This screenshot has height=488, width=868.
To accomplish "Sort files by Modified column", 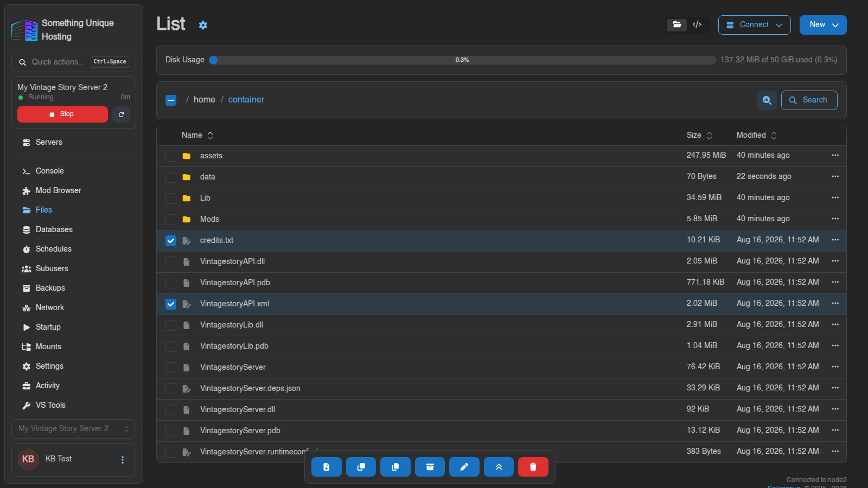I will coord(757,135).
